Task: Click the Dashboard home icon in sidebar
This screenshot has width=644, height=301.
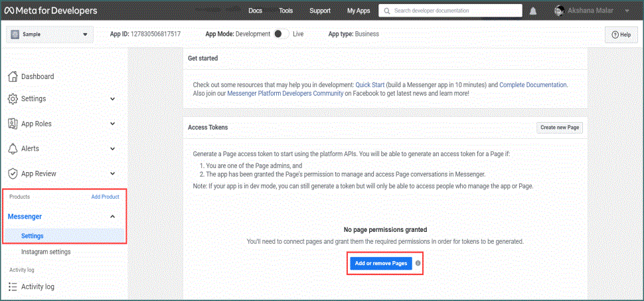Action: [x=13, y=76]
